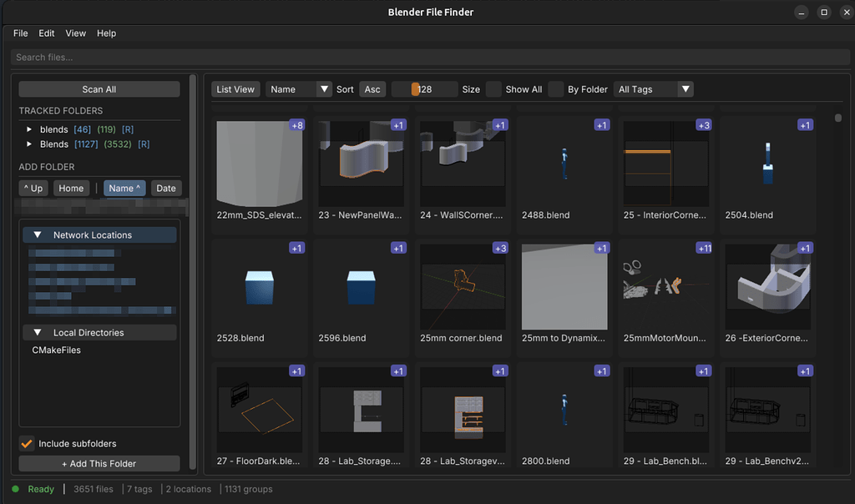Click the +1 badge on 29 - Lab_Bench.bl card
Screen dimensions: 855x504
(x=703, y=371)
